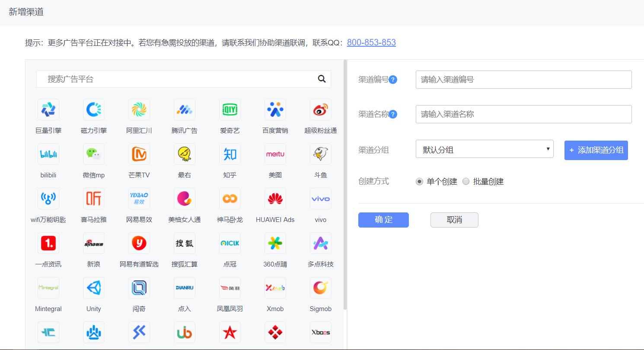Pick the 阿里汇川 platform icon

(x=139, y=109)
